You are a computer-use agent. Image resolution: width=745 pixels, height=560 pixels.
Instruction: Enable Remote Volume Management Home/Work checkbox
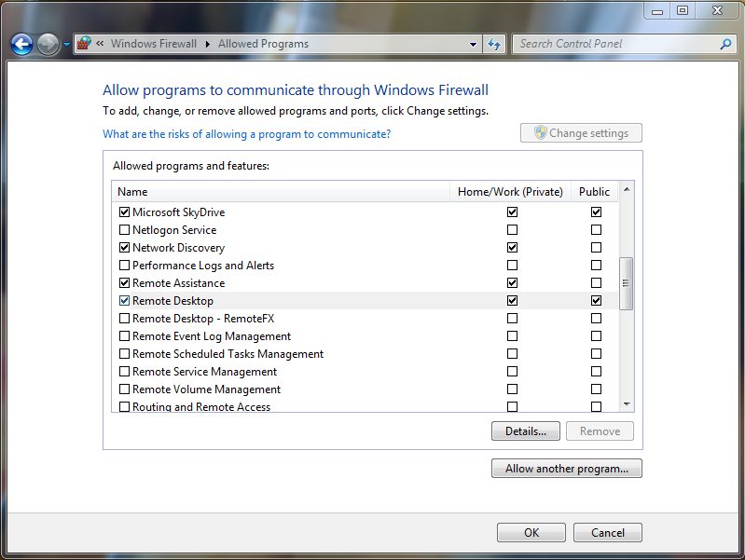[x=512, y=389]
